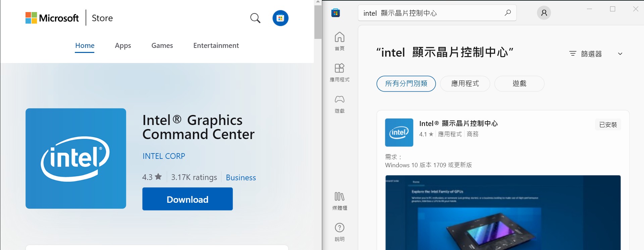Open the search magnifier on Store website
This screenshot has height=250, width=644.
pos(255,18)
